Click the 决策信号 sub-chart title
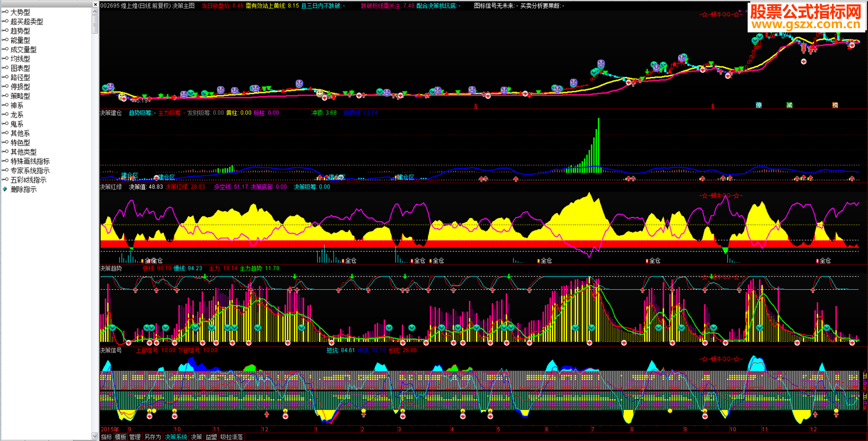Image resolution: width=868 pixels, height=441 pixels. (111, 350)
